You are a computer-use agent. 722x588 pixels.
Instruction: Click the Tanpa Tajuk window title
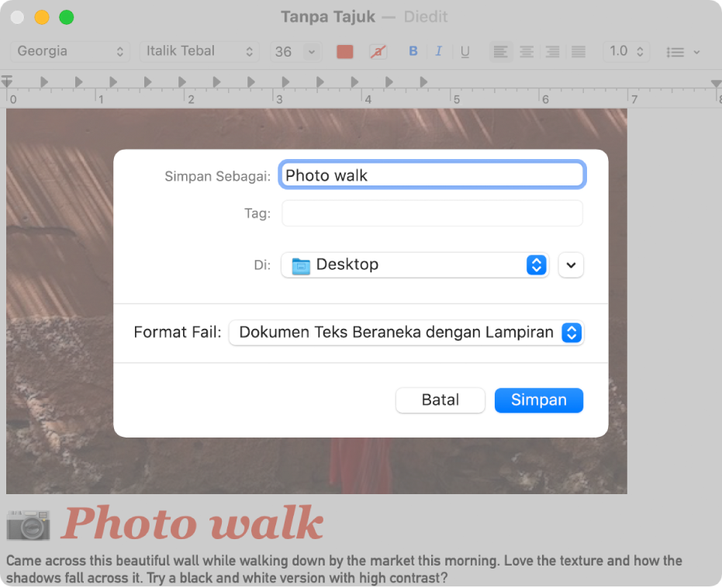pyautogui.click(x=328, y=17)
